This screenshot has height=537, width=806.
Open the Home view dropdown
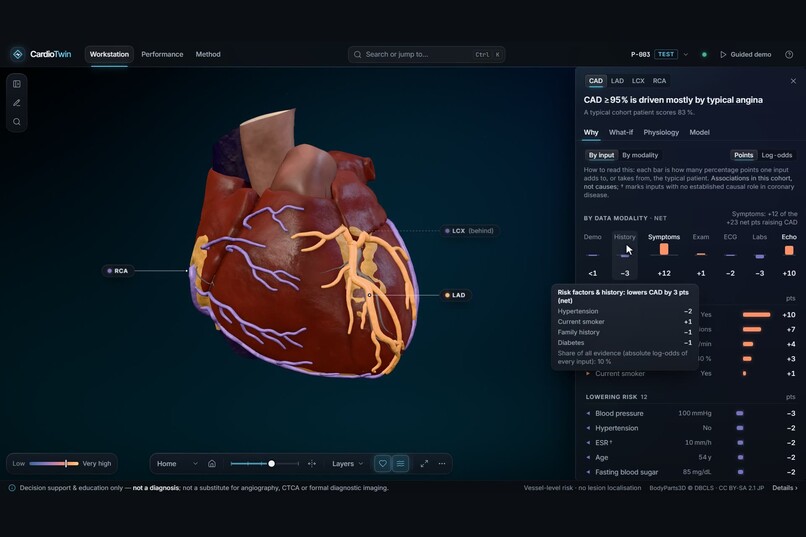point(177,464)
